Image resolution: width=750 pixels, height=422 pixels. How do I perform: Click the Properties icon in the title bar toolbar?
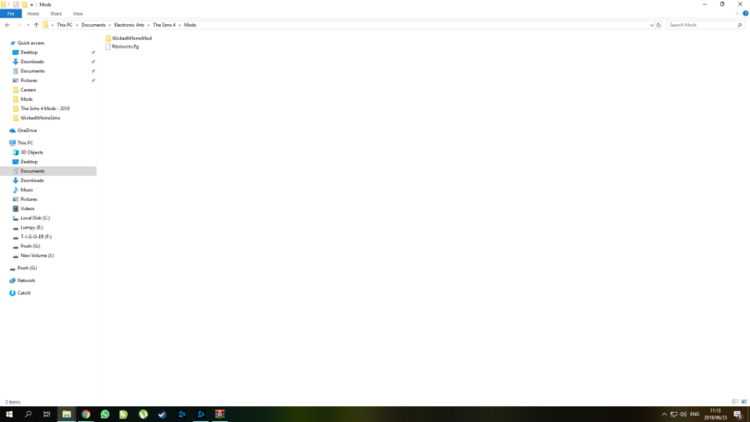point(16,4)
